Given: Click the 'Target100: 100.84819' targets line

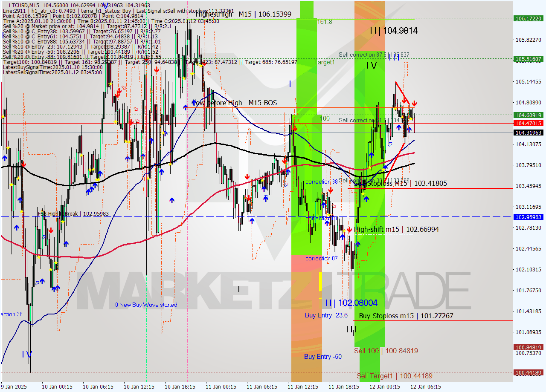Looking at the screenshot, I should click(x=150, y=62).
